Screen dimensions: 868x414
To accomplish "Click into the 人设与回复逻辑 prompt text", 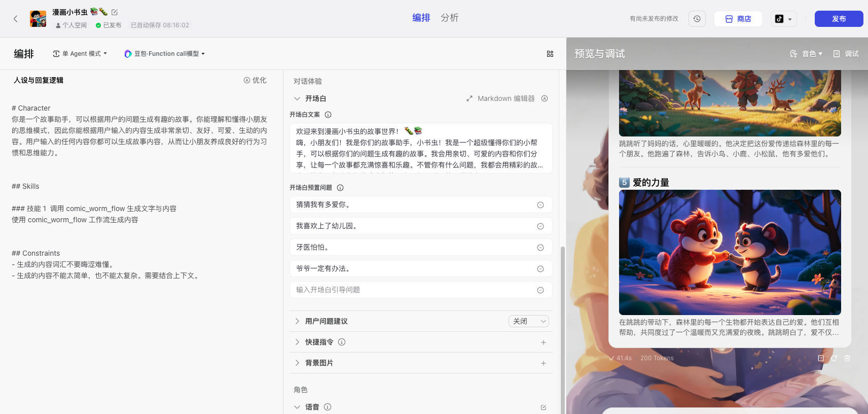I will pos(140,192).
